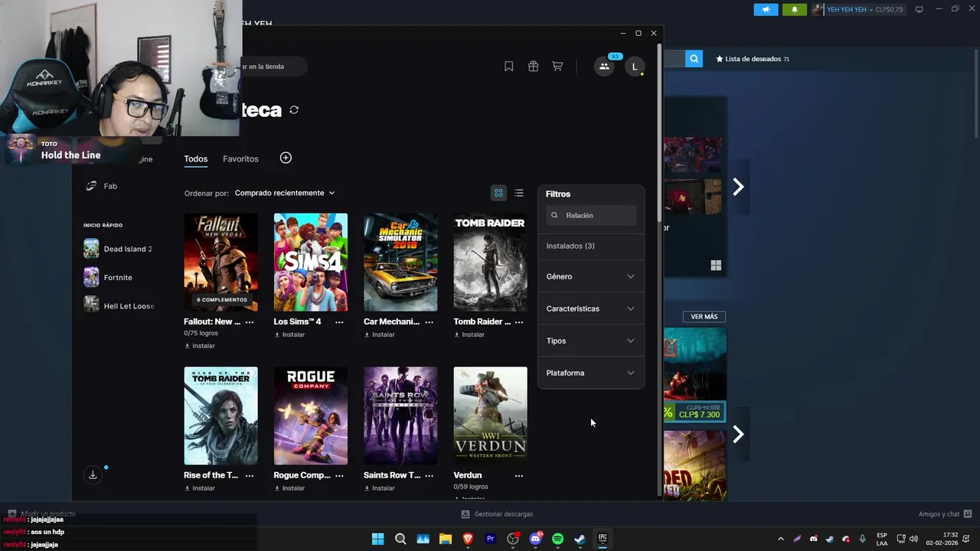Viewport: 980px width, 551px height.
Task: Enter Steam Big Picture mode icon
Action: 920,9
